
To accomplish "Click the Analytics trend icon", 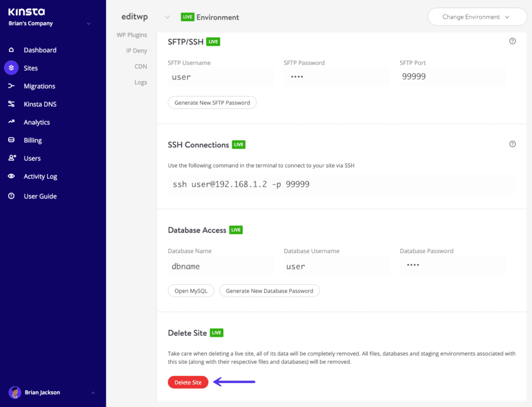I will 11,122.
